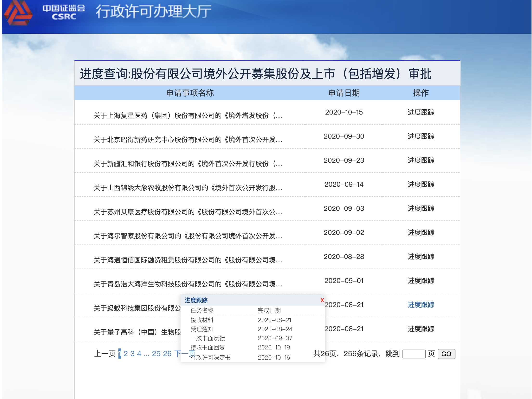532x399 pixels.
Task: Open 进度跟踪 for 上海复星医药 row
Action: (x=421, y=112)
